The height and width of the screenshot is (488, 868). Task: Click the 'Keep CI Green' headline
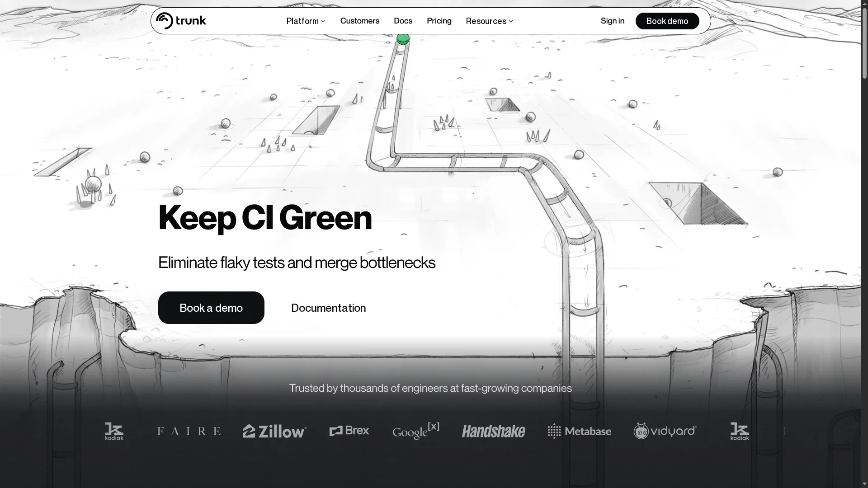point(265,218)
